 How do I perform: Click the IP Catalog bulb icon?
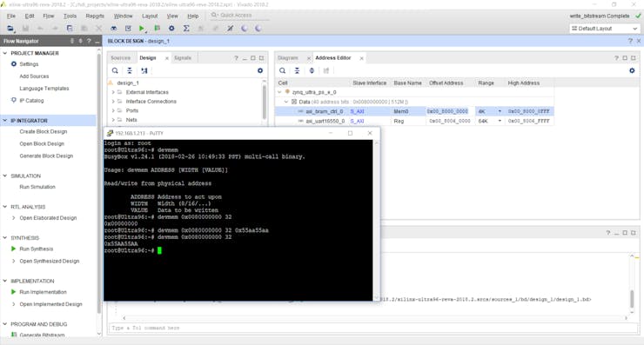point(14,100)
